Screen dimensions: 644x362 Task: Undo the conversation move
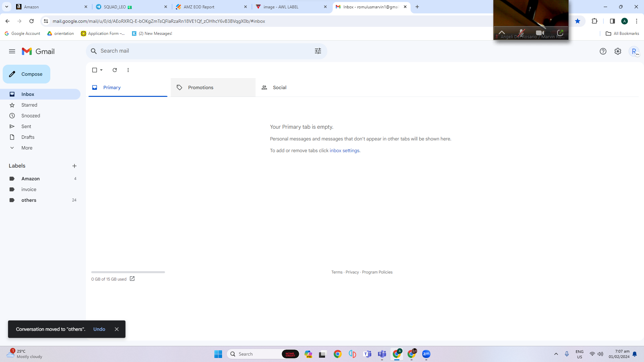(x=99, y=329)
